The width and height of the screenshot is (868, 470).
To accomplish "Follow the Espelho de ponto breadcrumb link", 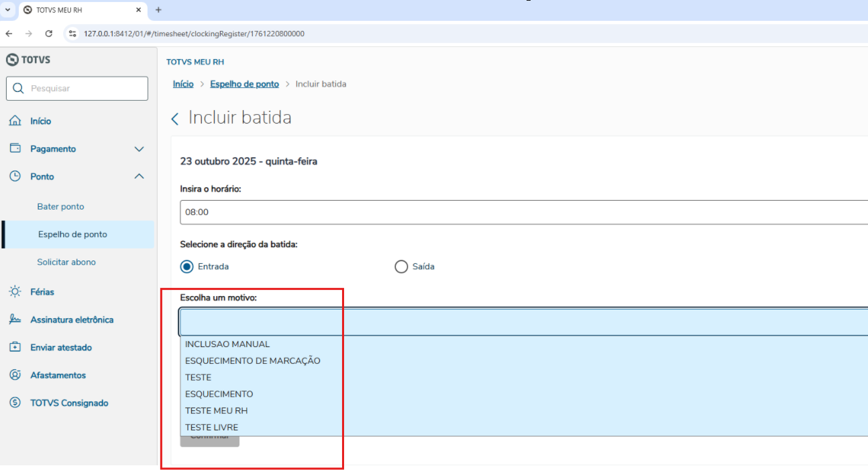I will [244, 84].
